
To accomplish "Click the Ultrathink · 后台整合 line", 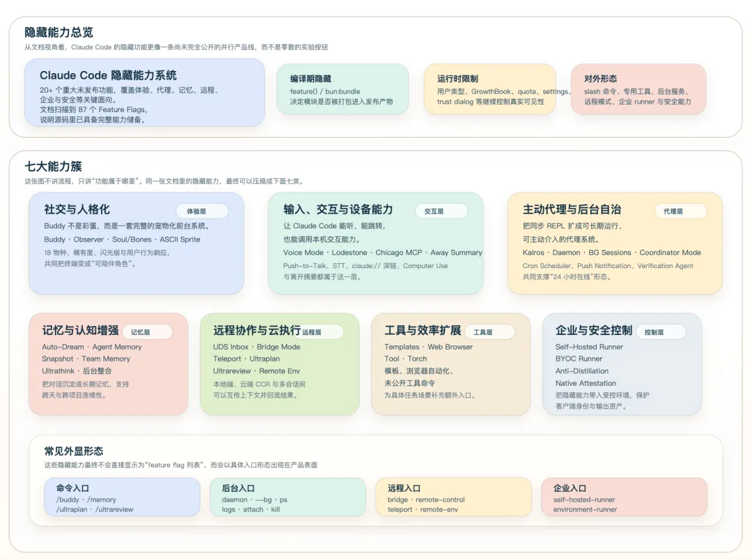I will (x=77, y=371).
